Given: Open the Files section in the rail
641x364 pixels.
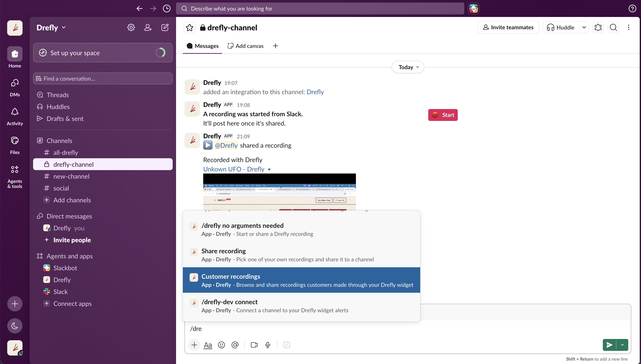Looking at the screenshot, I should (x=15, y=145).
